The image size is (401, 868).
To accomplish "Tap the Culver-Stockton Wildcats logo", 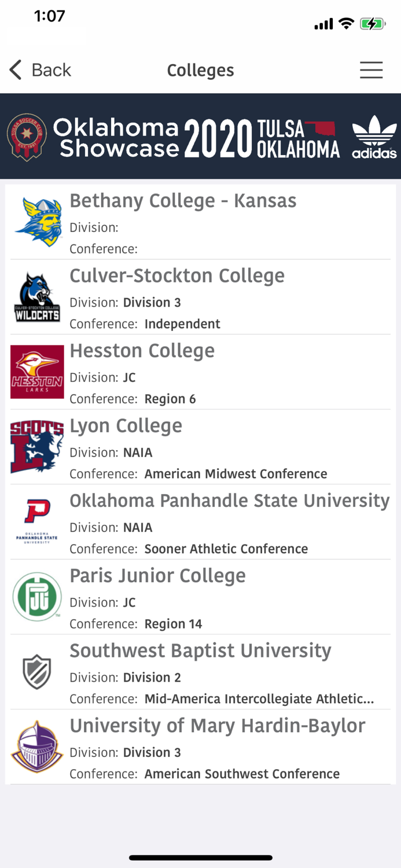I will (36, 297).
